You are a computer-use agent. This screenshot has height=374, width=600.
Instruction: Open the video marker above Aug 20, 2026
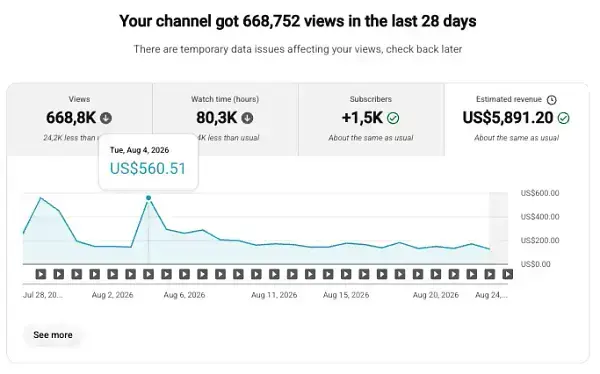click(435, 274)
